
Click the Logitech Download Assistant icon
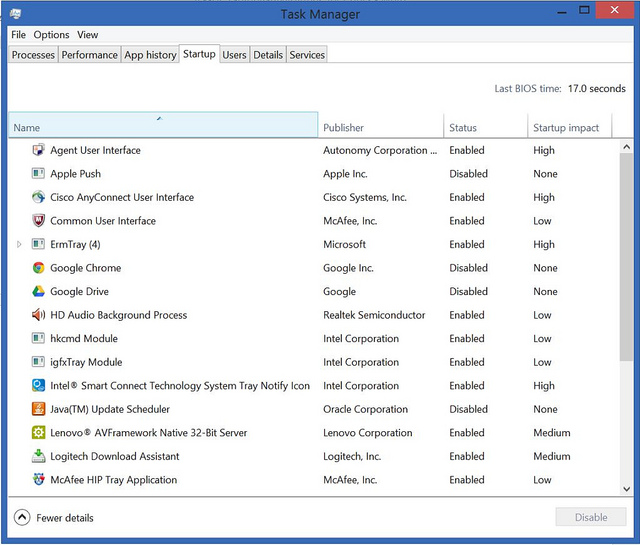pos(38,456)
